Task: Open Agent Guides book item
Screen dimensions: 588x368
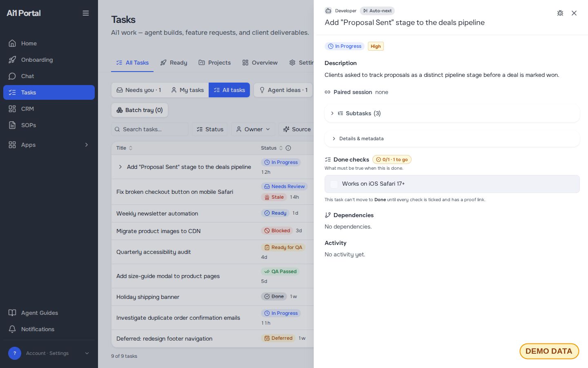Action: coord(49,313)
